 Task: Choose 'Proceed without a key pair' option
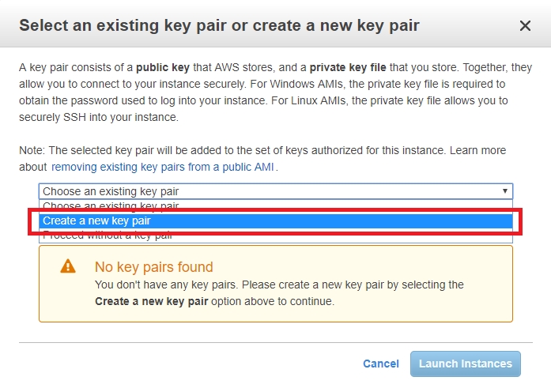(276, 237)
